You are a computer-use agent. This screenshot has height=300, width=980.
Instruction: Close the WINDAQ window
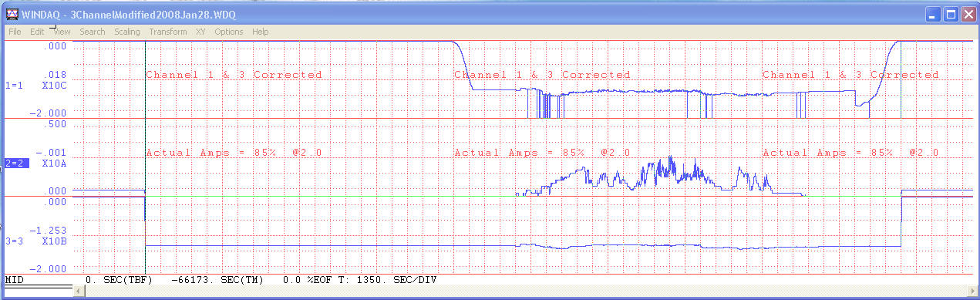968,14
